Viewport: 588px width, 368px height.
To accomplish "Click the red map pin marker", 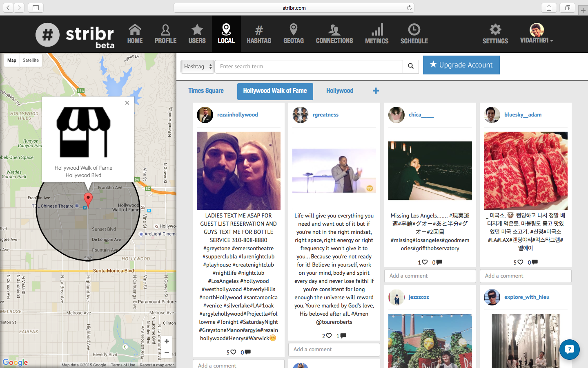I will point(88,200).
